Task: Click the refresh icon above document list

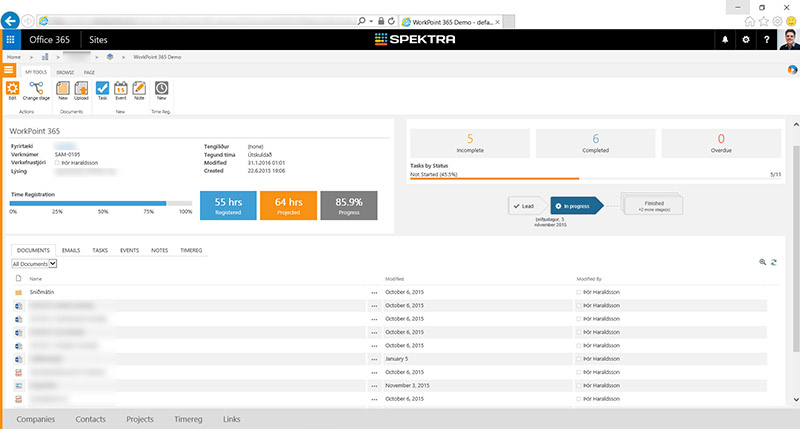Action: (x=774, y=262)
